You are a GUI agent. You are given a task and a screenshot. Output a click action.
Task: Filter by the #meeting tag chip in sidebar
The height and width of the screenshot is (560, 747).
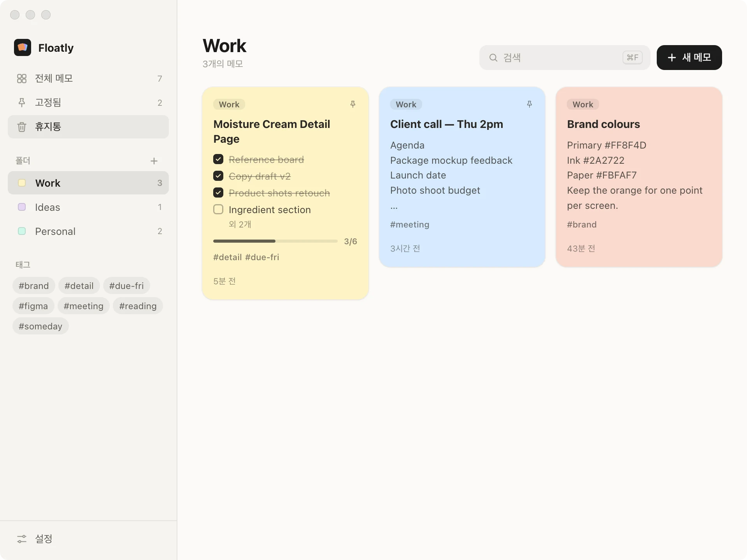[x=84, y=306]
